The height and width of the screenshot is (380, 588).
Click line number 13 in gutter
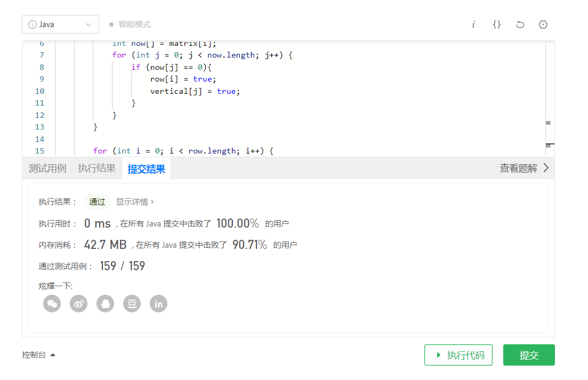click(40, 127)
